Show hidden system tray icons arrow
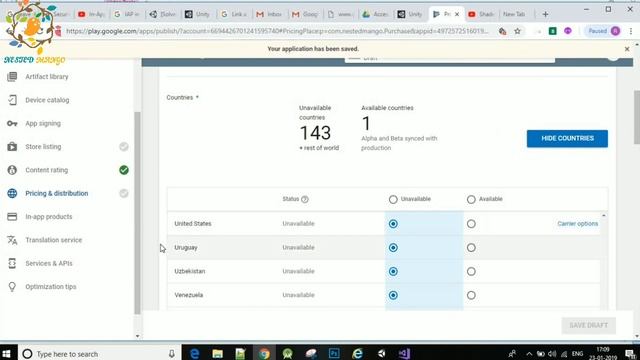Image resolution: width=640 pixels, height=360 pixels. pyautogui.click(x=529, y=354)
